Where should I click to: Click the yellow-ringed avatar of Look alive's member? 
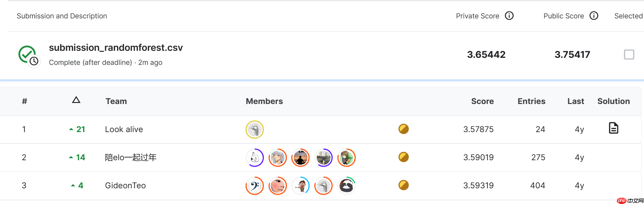[x=254, y=129]
